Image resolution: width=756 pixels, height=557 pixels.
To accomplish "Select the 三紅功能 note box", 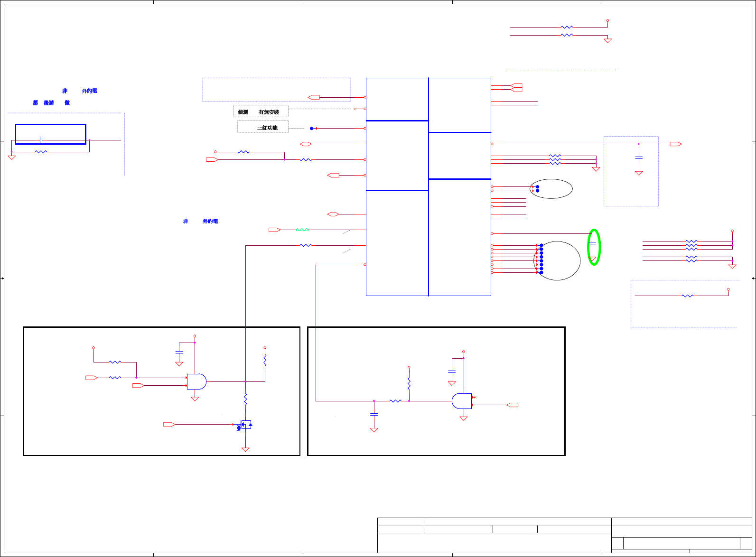I will tap(263, 127).
